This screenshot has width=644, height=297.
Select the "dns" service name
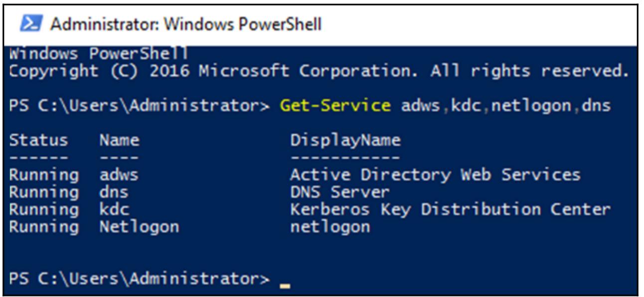point(114,192)
